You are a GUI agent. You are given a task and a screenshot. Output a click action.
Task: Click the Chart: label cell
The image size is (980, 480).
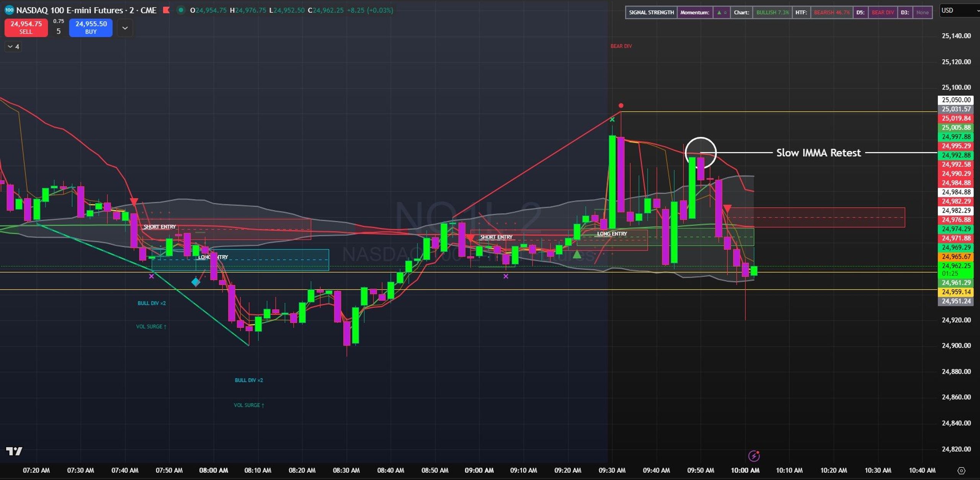741,12
